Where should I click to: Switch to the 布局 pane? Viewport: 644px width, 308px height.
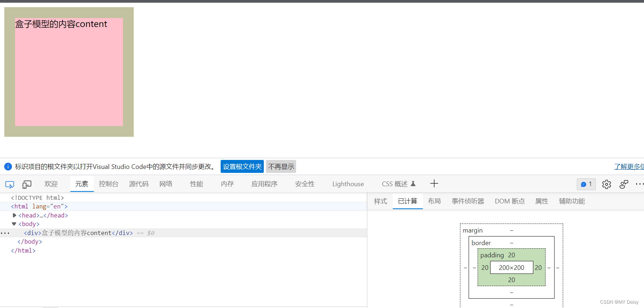pyautogui.click(x=434, y=201)
